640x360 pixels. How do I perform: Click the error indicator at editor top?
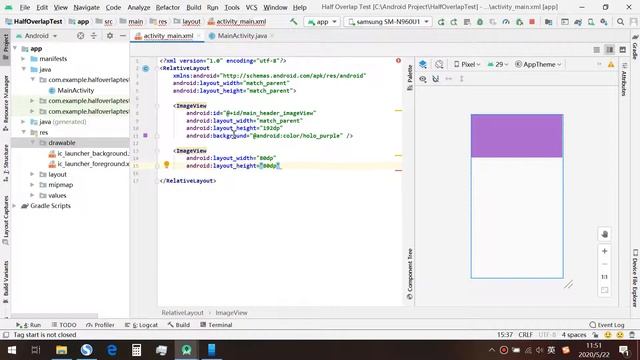(x=398, y=60)
